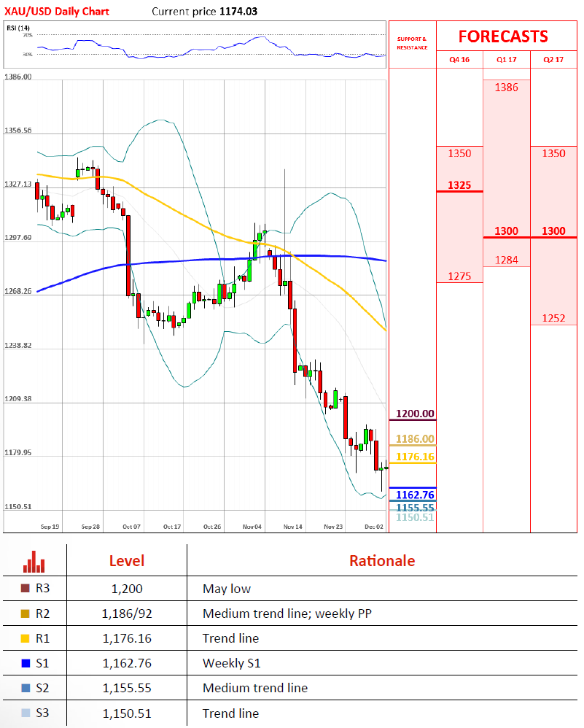Click the 1,186/92 level cell

tap(127, 613)
